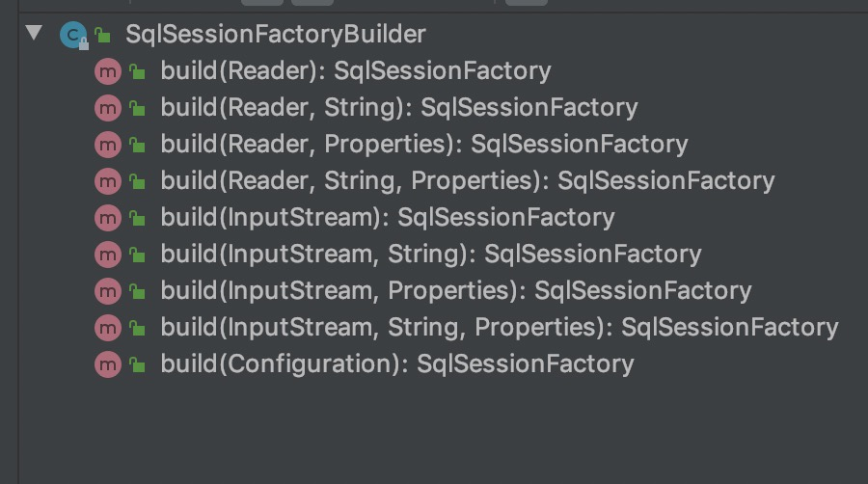868x484 pixels.
Task: Click public access icon next to build(InputStream, String)
Action: pos(137,255)
